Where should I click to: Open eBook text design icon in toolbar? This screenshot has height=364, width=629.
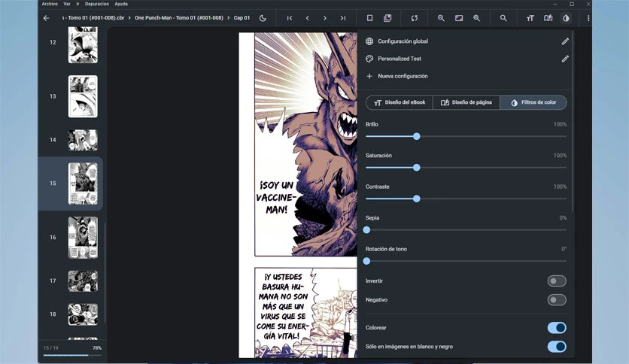coord(530,18)
